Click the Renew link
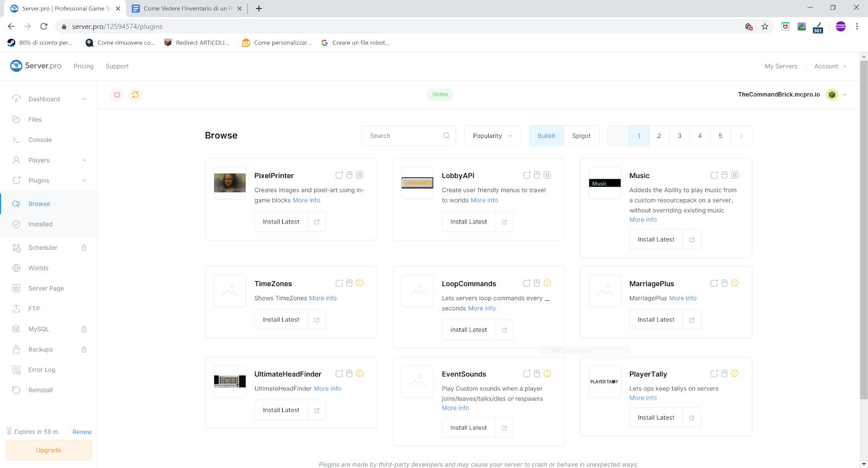 (x=82, y=432)
